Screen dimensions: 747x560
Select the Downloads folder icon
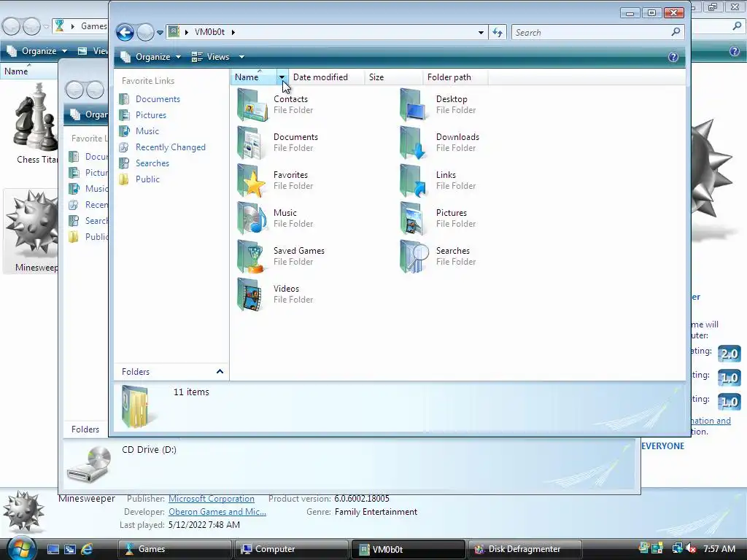pos(414,143)
